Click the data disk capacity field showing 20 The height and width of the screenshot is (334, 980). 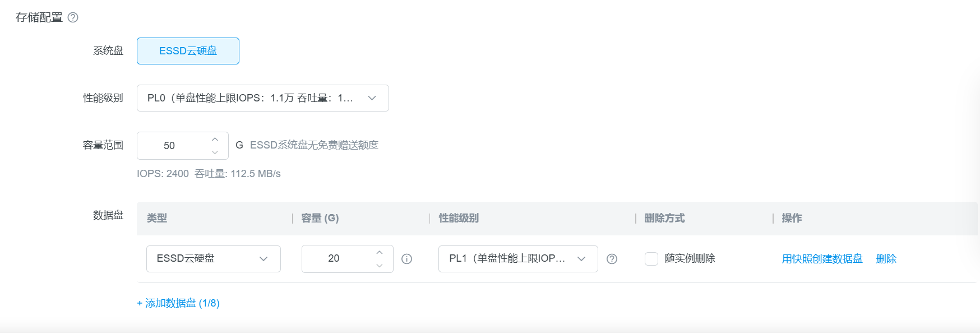tap(334, 259)
